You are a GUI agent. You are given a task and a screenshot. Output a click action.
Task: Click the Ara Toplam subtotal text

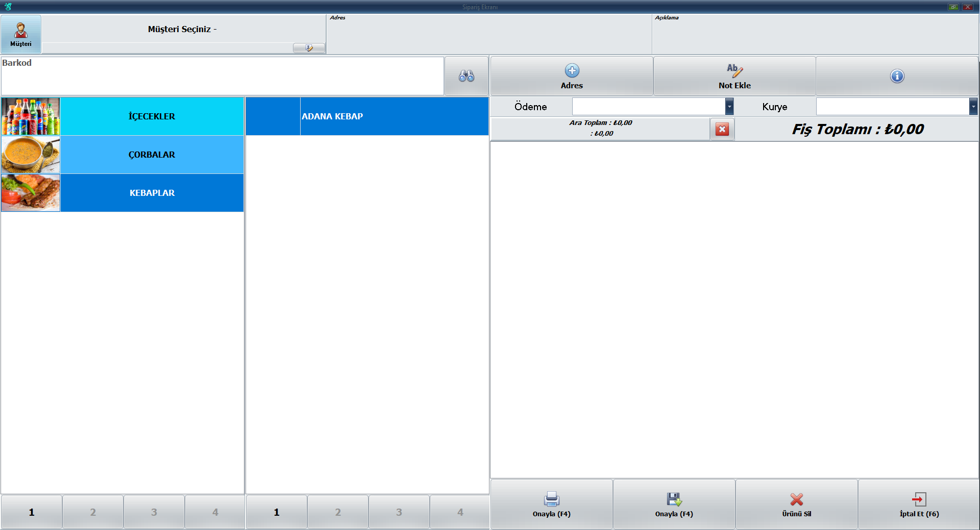tap(601, 123)
